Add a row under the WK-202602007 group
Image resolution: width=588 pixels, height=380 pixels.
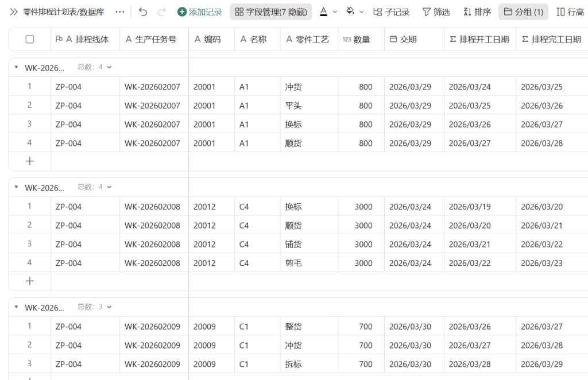click(x=30, y=161)
